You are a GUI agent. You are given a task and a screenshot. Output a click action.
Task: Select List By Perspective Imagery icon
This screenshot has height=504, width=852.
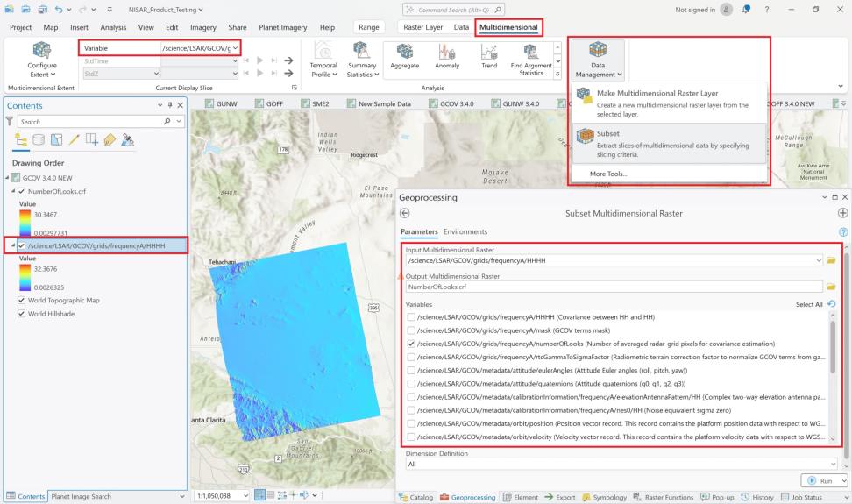point(128,140)
